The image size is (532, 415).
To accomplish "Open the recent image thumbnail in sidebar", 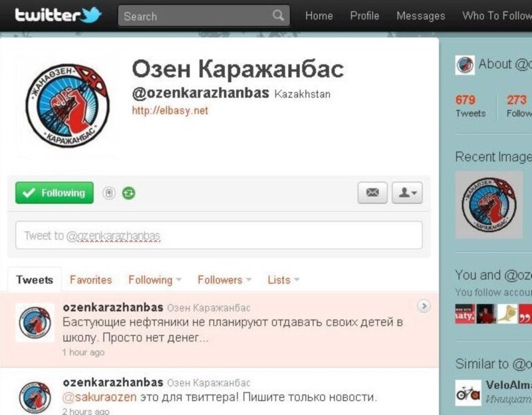I will [x=489, y=205].
